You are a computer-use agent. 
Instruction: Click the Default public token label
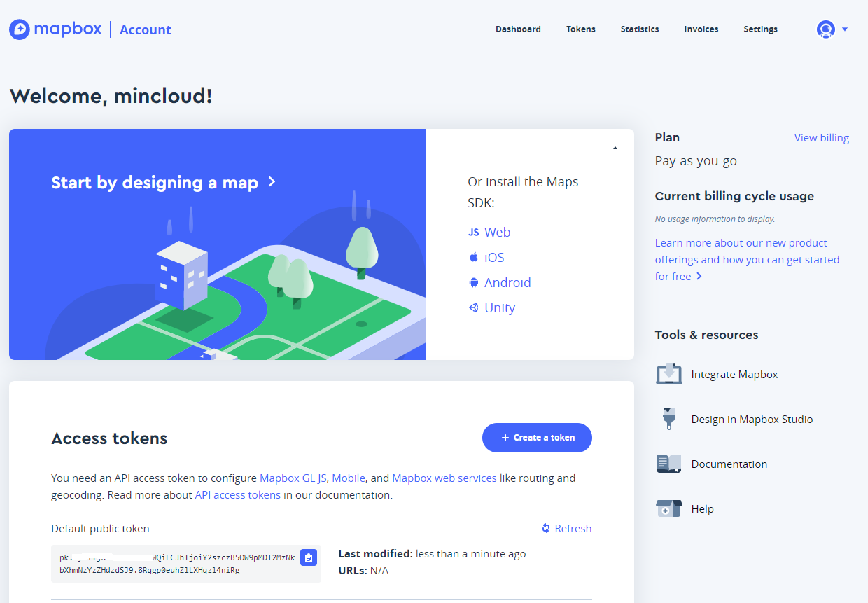coord(100,529)
